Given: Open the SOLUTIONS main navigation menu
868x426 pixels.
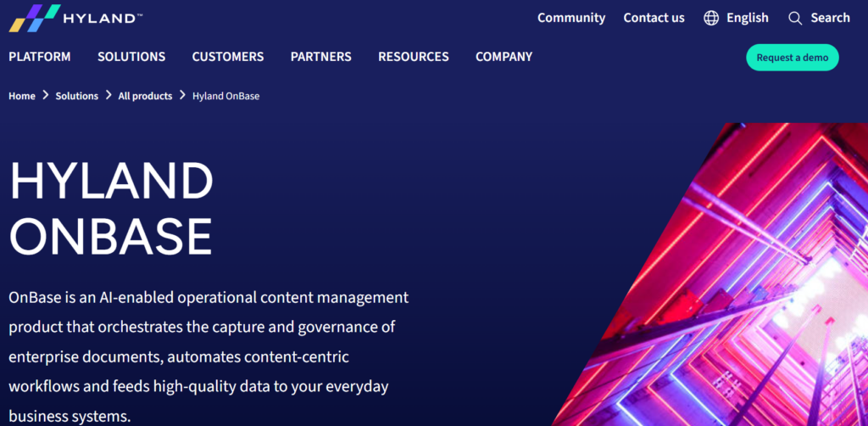Looking at the screenshot, I should coord(131,57).
